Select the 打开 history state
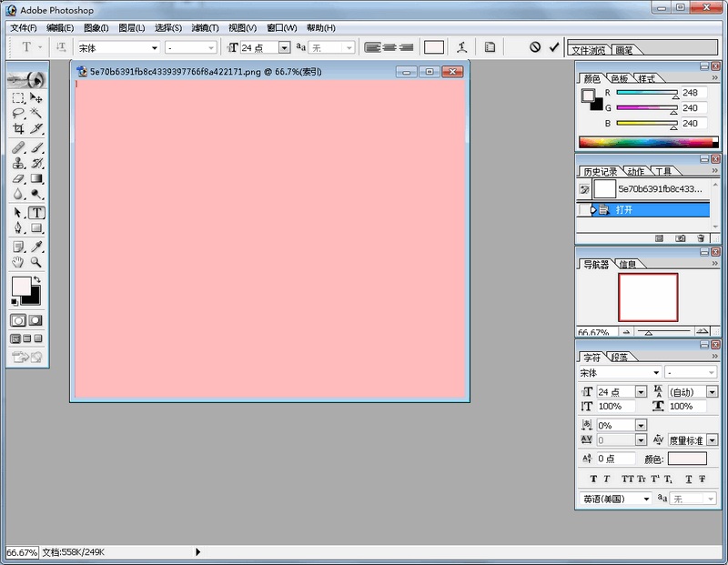This screenshot has height=565, width=728. coord(623,211)
